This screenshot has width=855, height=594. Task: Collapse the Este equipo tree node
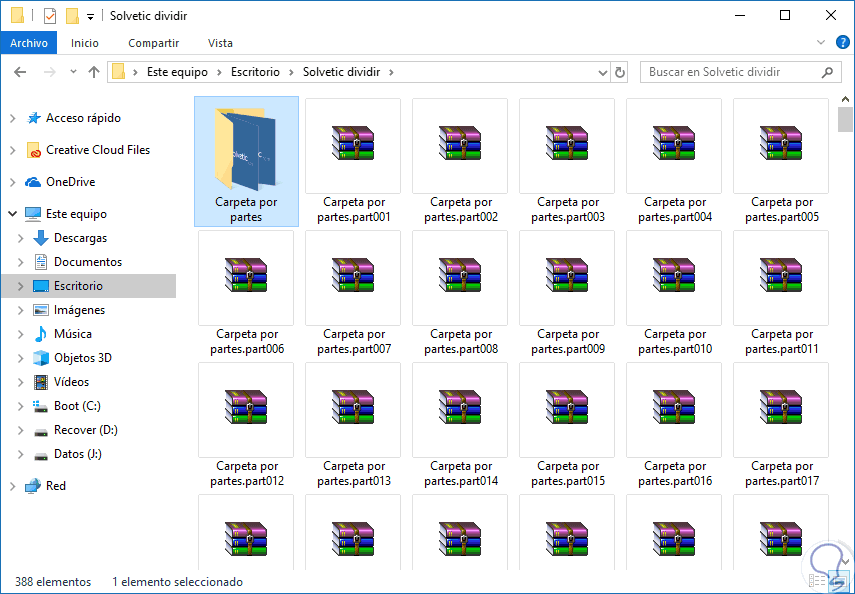tap(13, 214)
